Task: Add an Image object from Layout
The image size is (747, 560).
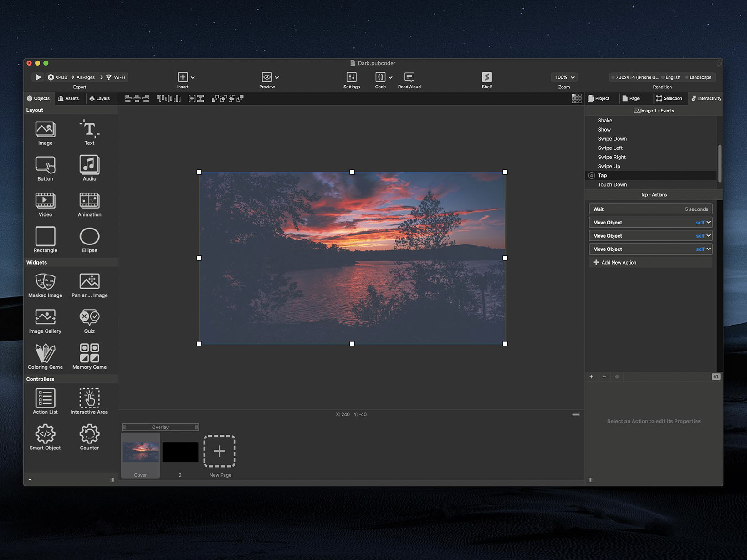Action: coord(45,130)
